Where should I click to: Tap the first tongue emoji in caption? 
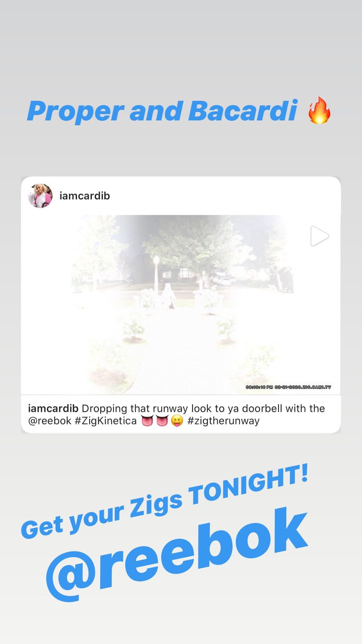147,421
